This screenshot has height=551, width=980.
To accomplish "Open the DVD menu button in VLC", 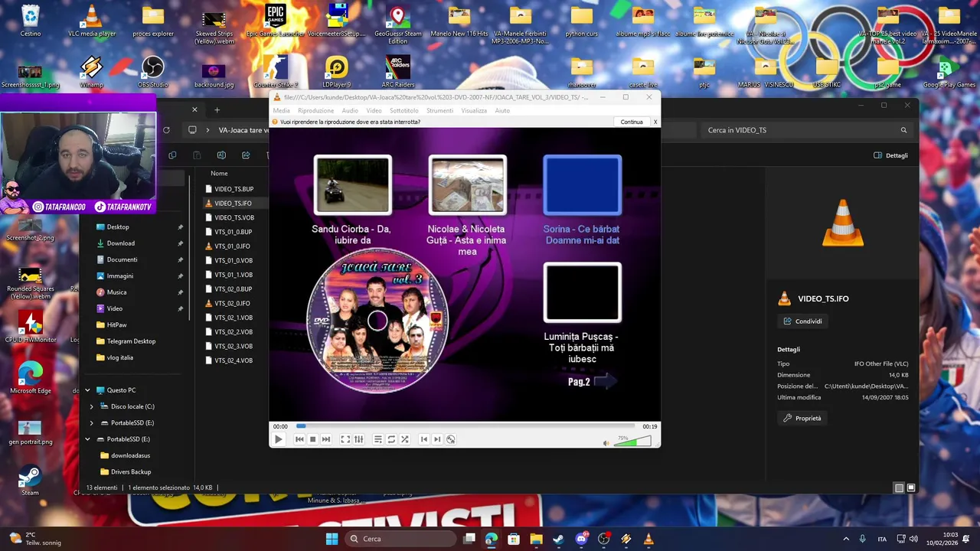I will (x=450, y=439).
